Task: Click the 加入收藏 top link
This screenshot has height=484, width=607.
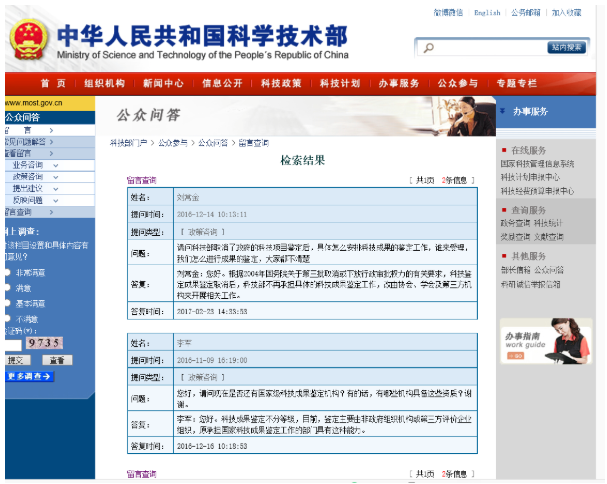Action: tap(566, 13)
